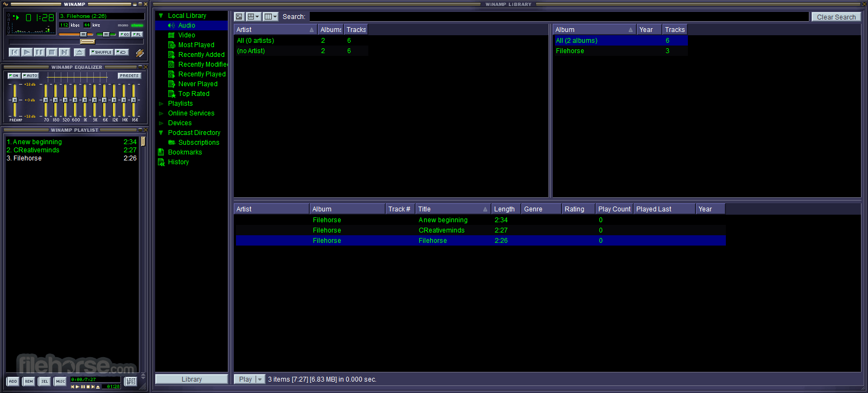This screenshot has width=868, height=393.
Task: Stop playback with the main player's Stop button
Action: click(52, 52)
